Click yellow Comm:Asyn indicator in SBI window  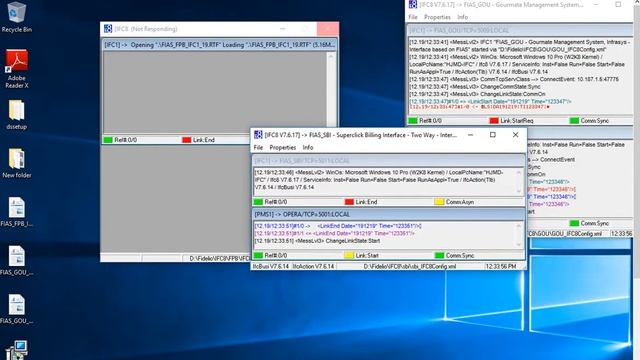pyautogui.click(x=439, y=202)
